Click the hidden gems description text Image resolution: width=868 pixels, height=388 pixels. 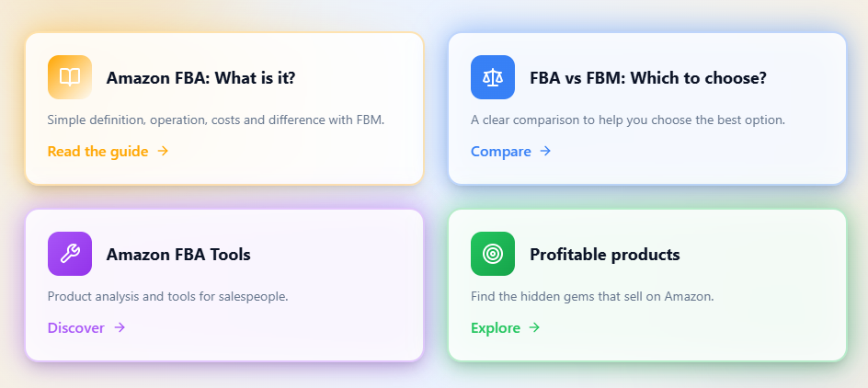pyautogui.click(x=592, y=297)
